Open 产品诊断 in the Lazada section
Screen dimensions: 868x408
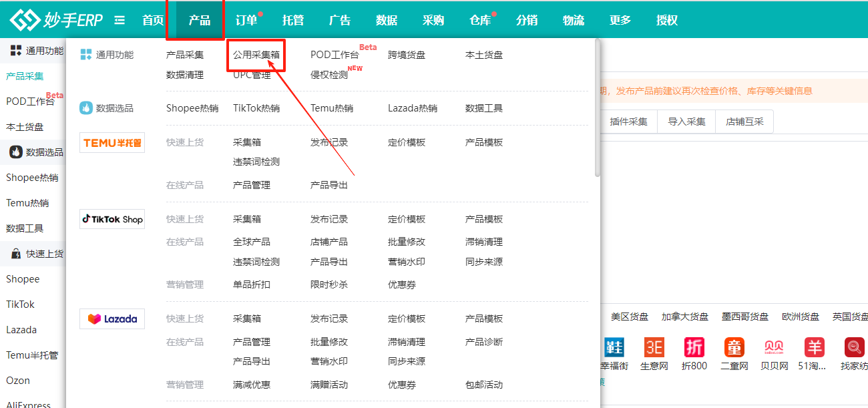click(x=484, y=342)
